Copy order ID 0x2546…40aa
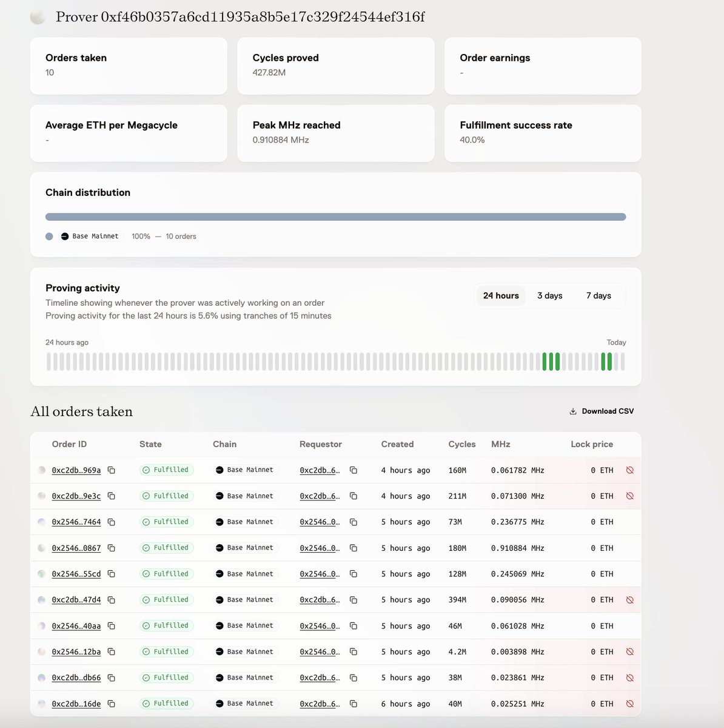 click(x=112, y=625)
